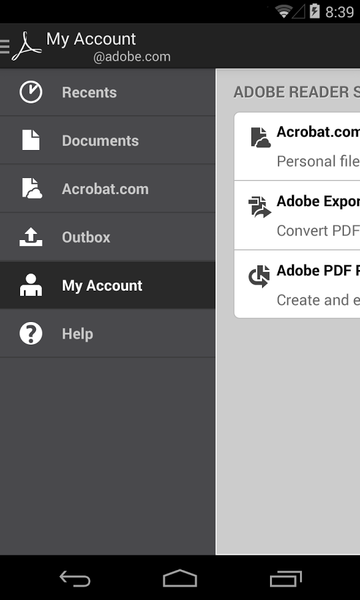
Task: Toggle the hamburger drawer icon
Action: click(x=5, y=47)
